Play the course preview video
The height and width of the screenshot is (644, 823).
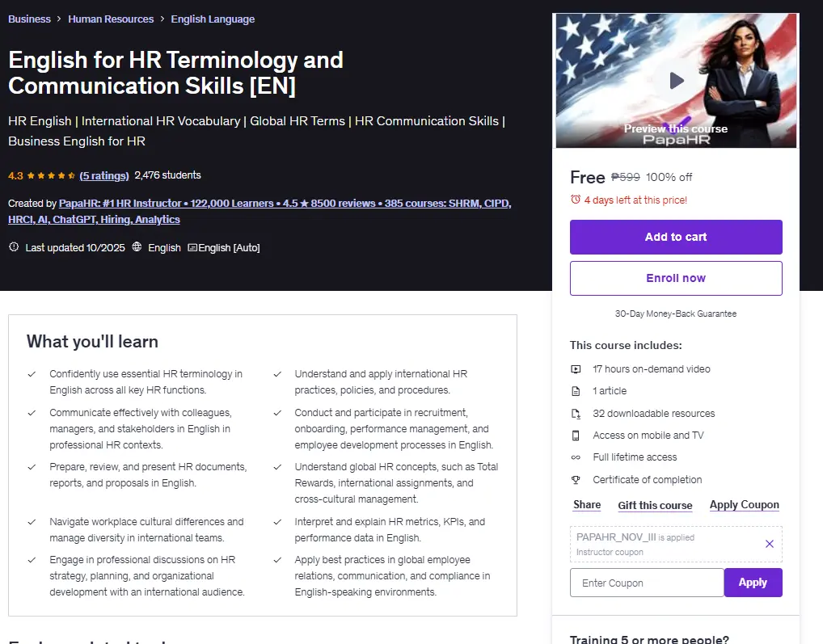pyautogui.click(x=677, y=80)
